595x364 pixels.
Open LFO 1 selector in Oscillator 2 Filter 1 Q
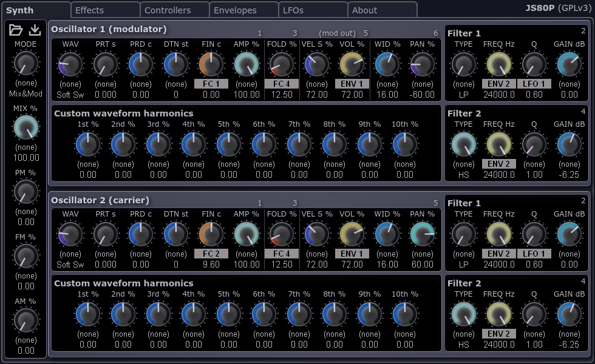(534, 254)
